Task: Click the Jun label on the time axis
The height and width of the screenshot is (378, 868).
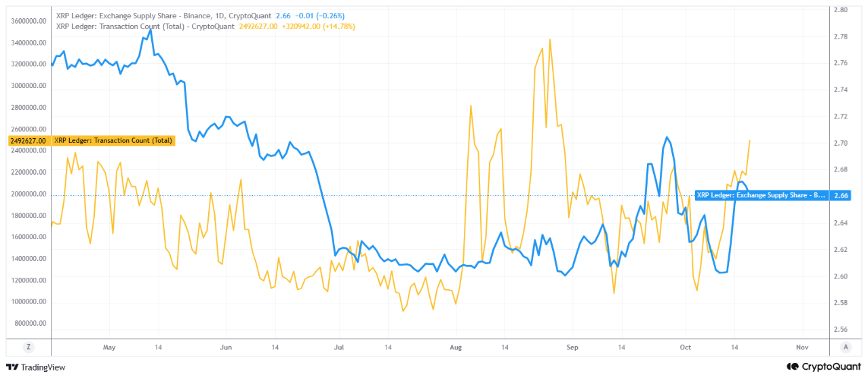Action: click(226, 348)
